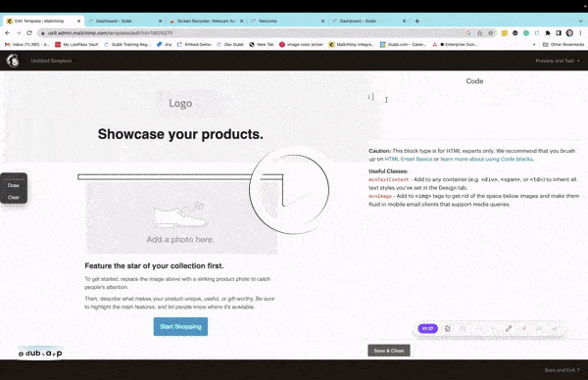Switch to the Welcome tab

coord(287,21)
